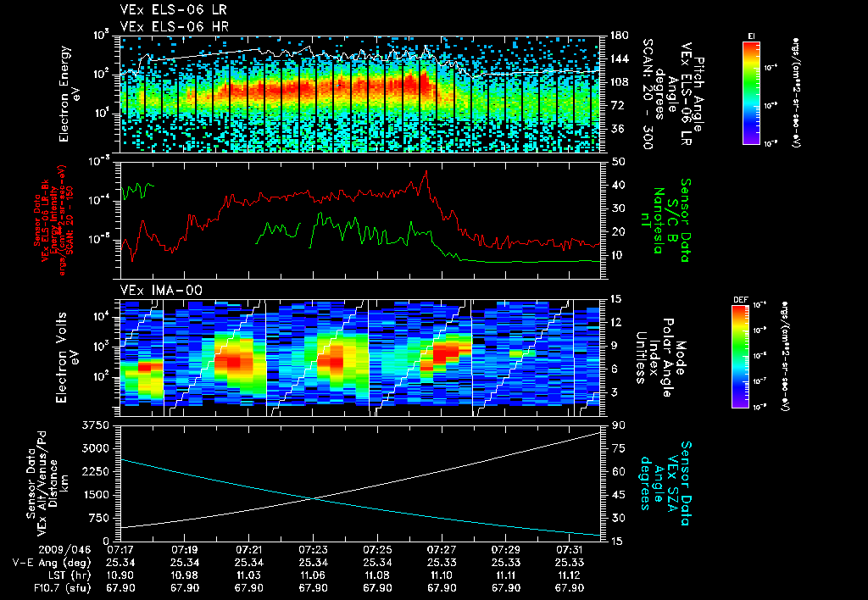Click where cyan and white lines cross
The image size is (868, 600).
pos(314,498)
